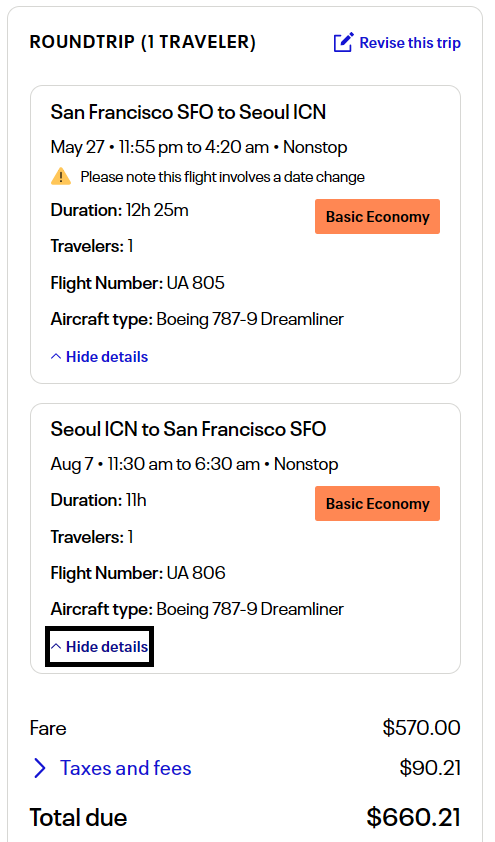Image resolution: width=495 pixels, height=842 pixels.
Task: Expand the Taxes and fees chevron
Action: point(40,768)
